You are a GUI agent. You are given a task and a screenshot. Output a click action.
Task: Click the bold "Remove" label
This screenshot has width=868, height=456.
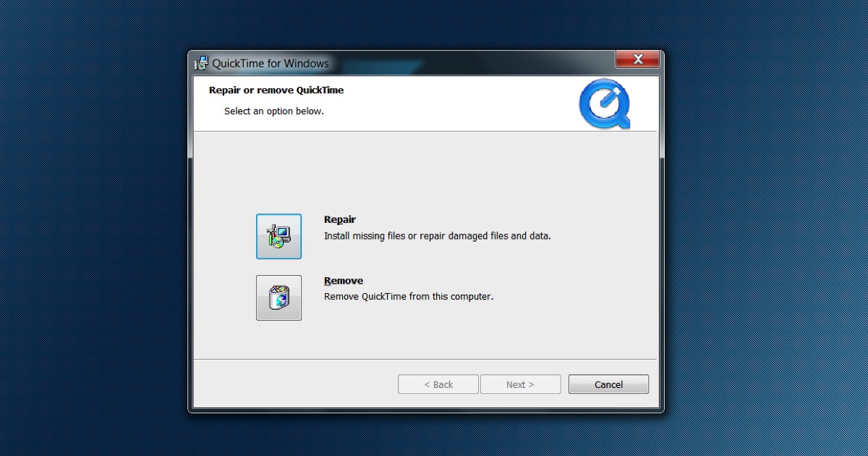click(x=344, y=281)
